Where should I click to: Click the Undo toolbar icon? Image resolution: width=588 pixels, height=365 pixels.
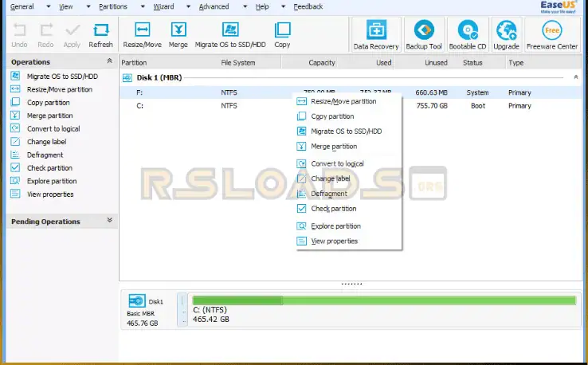(x=19, y=30)
